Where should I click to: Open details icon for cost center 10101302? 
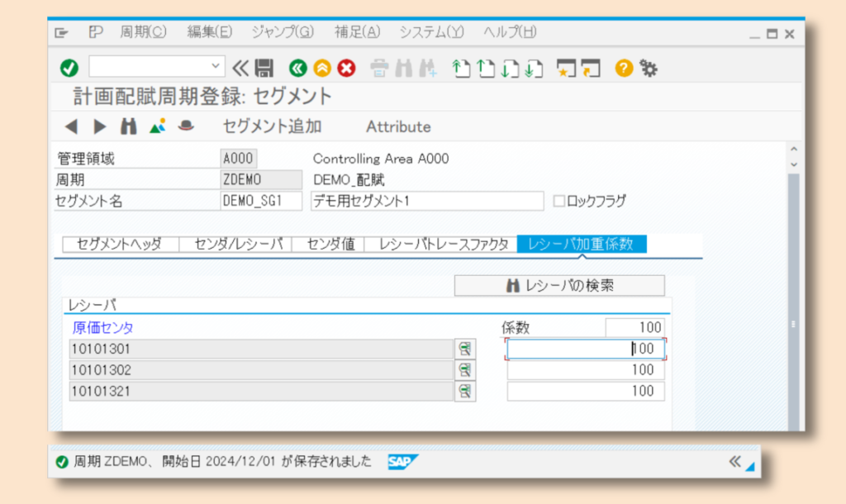tap(464, 370)
